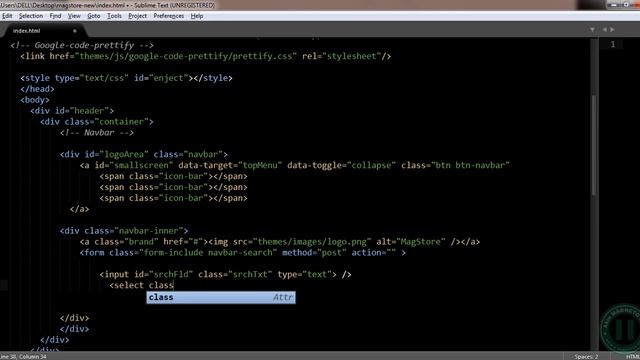
Task: Click the div id="header" line
Action: [x=72, y=111]
